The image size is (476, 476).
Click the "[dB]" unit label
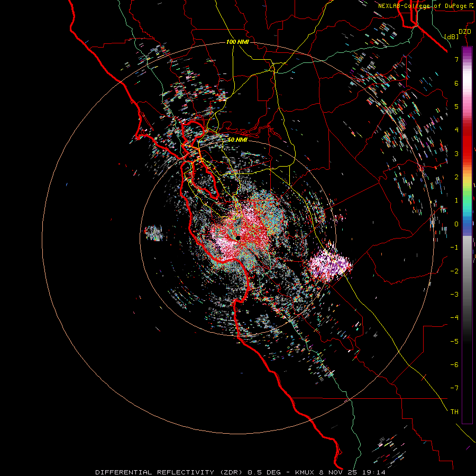tap(452, 36)
